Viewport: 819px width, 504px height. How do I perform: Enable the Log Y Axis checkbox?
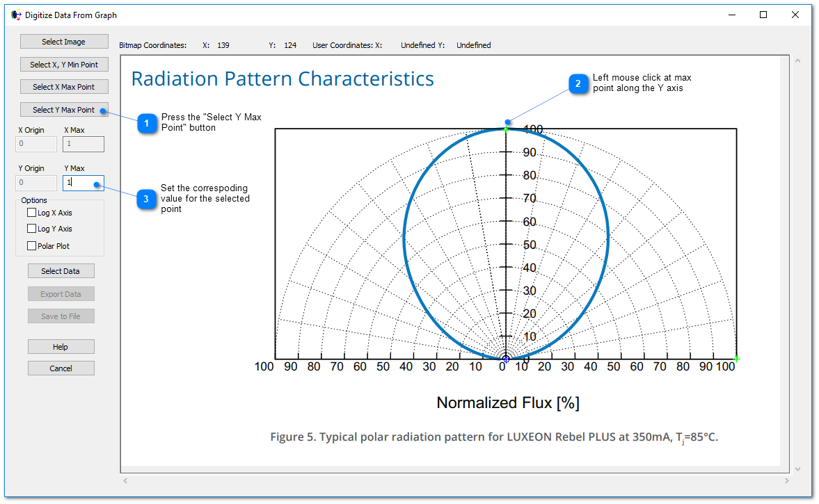pyautogui.click(x=32, y=229)
